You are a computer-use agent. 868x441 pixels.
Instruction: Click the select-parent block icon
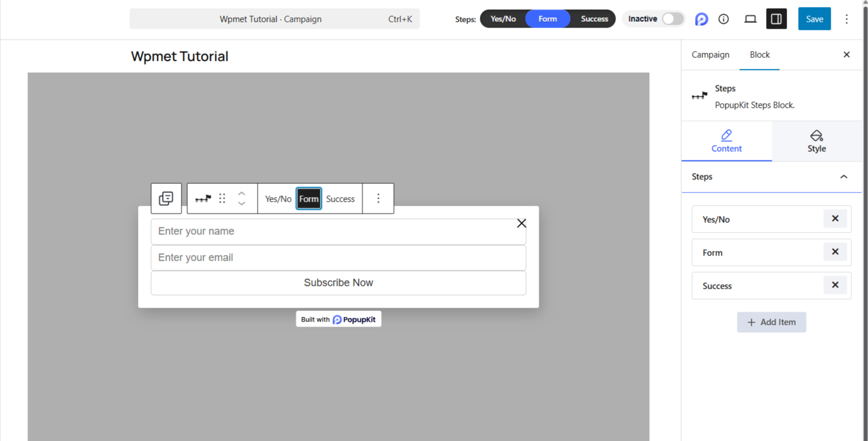tap(166, 199)
